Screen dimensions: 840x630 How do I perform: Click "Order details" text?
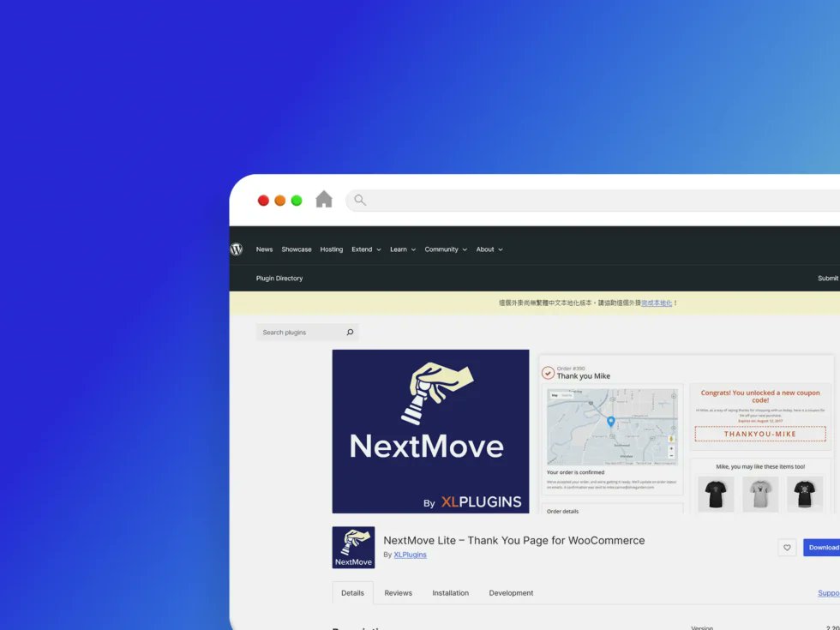point(562,511)
